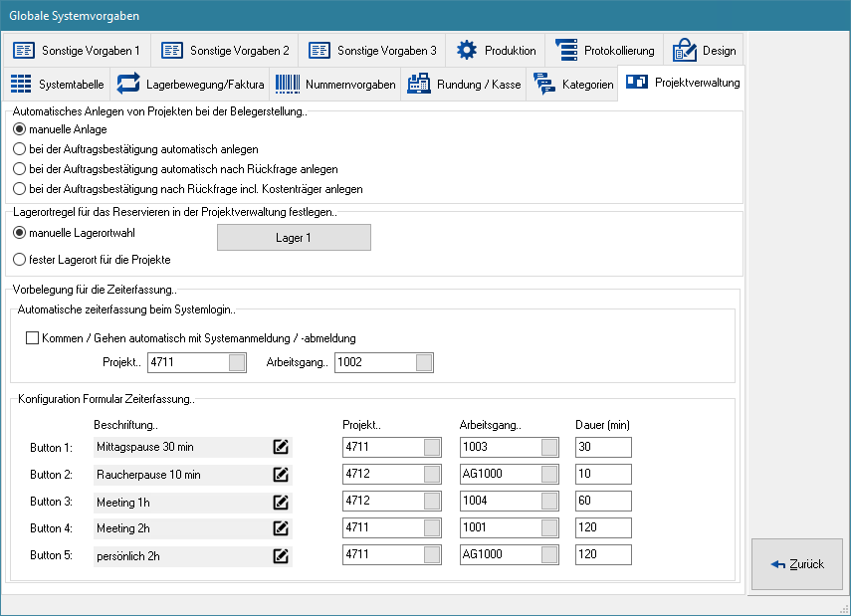
Task: Open Arbeitsgang 1004 lookup for Button 3
Action: (x=549, y=501)
